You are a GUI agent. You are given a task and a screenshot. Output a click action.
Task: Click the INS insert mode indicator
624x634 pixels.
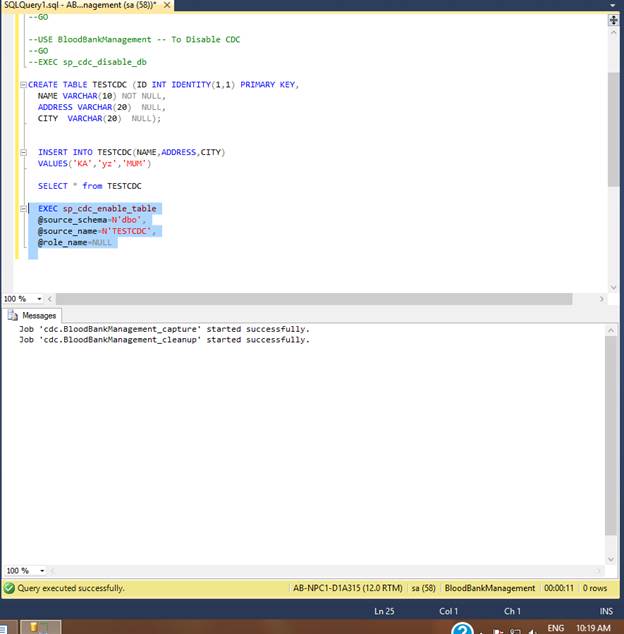click(x=606, y=611)
